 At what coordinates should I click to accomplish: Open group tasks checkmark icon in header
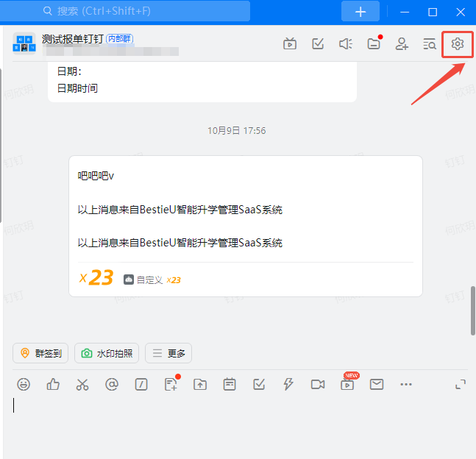(318, 43)
